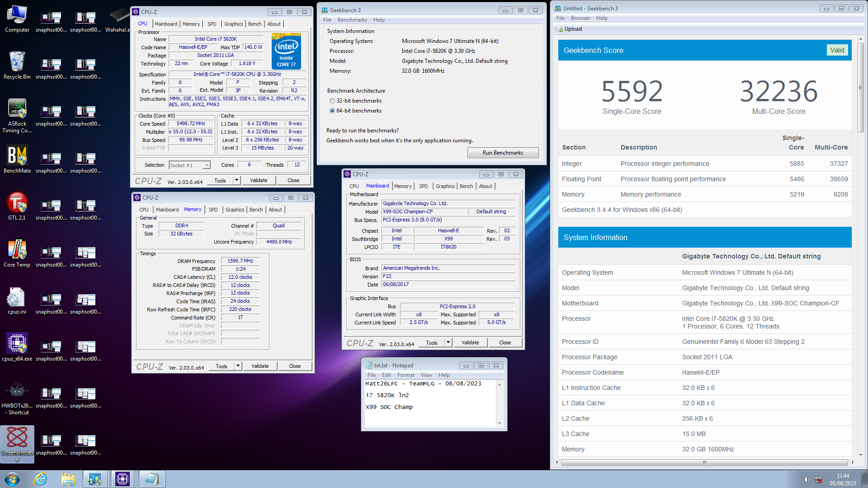Open the Core Temp desktop icon
Screen dimensions: 868x488
point(17,253)
